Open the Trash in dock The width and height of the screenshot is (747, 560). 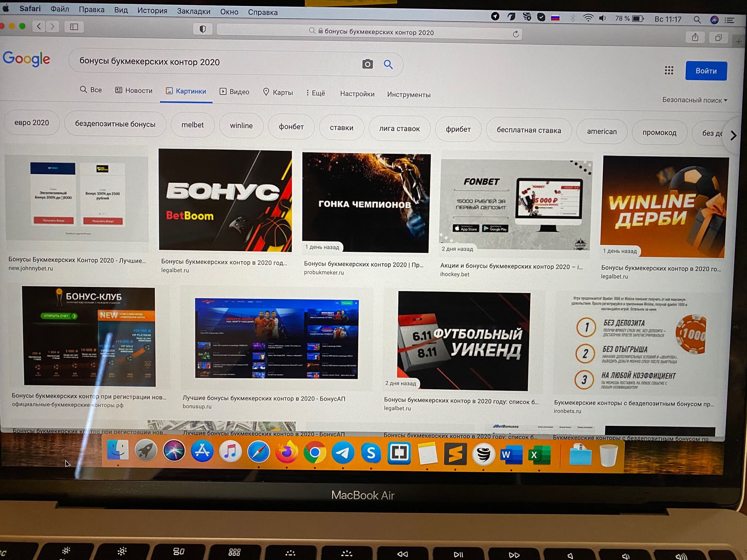608,455
